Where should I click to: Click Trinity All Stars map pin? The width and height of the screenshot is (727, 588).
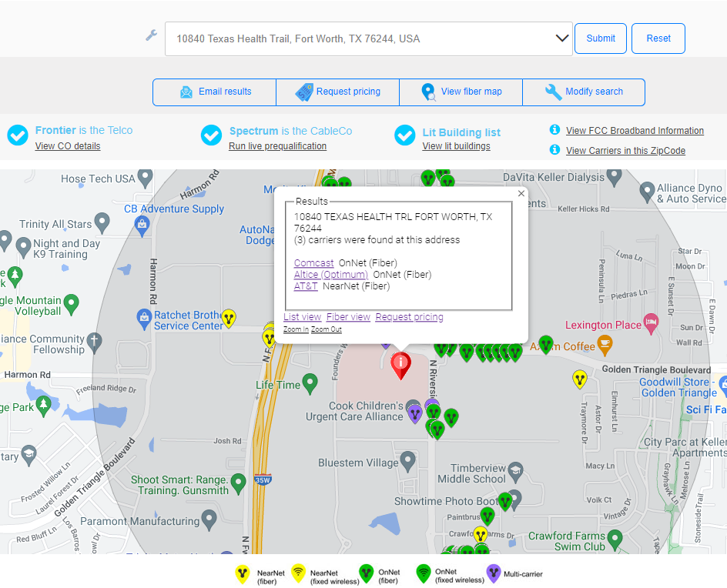[x=102, y=223]
